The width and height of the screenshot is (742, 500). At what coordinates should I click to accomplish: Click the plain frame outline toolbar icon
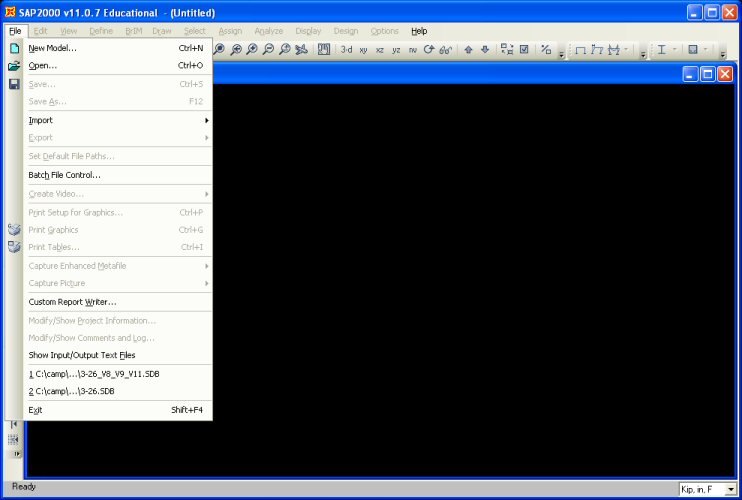(x=581, y=50)
